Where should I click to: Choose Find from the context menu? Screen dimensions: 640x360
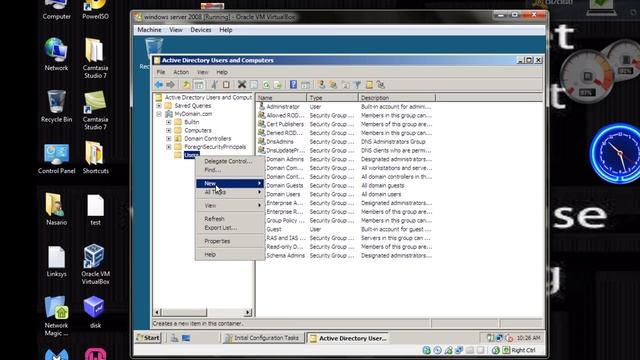[230, 170]
